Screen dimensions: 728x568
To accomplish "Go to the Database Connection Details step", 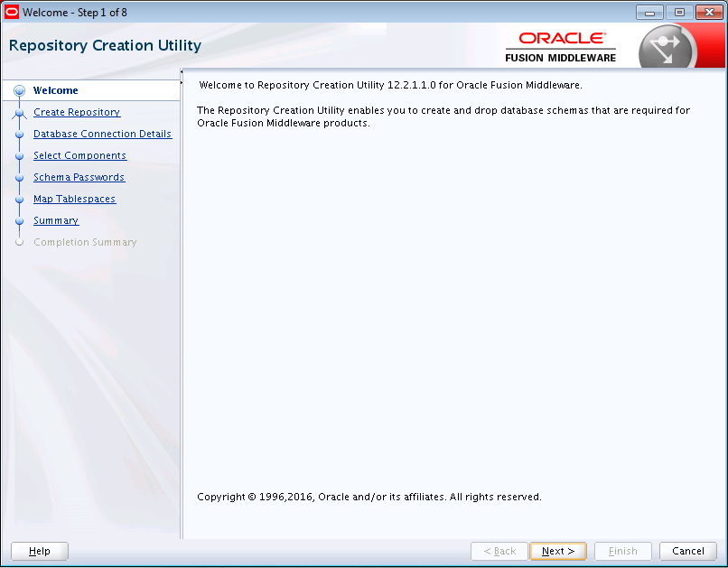I will 103,134.
